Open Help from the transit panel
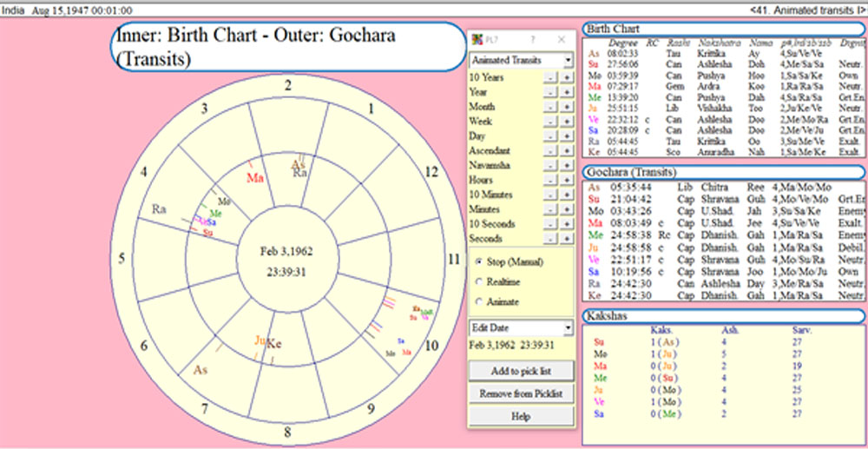Viewport: 868px width, 449px height. [x=521, y=416]
